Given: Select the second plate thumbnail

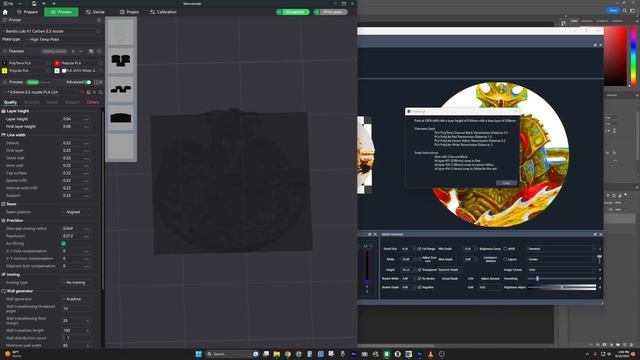Looking at the screenshot, I should point(121,61).
